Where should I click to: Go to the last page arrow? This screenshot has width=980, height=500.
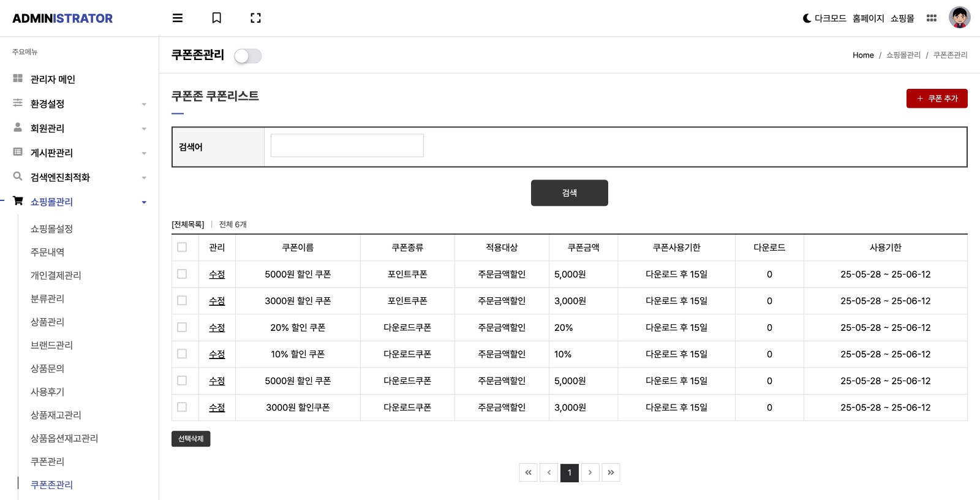pyautogui.click(x=611, y=472)
